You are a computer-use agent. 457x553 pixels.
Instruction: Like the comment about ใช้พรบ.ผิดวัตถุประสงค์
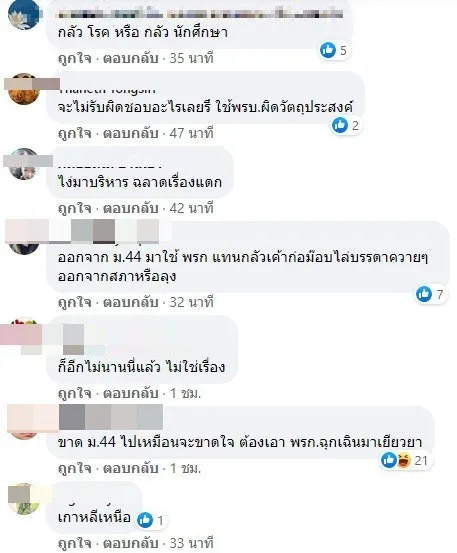tap(75, 133)
